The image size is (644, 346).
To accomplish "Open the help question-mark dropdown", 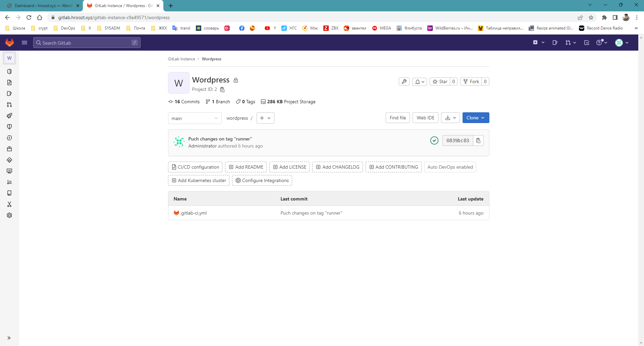I will pos(601,43).
